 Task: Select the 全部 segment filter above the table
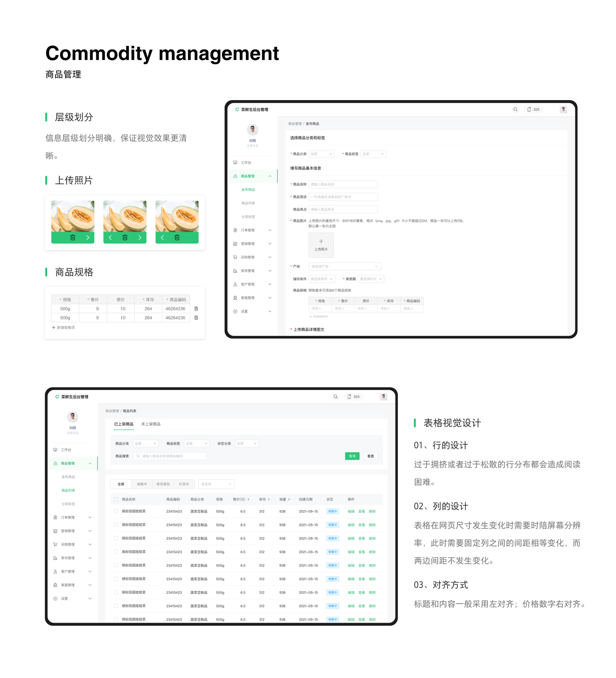point(121,484)
